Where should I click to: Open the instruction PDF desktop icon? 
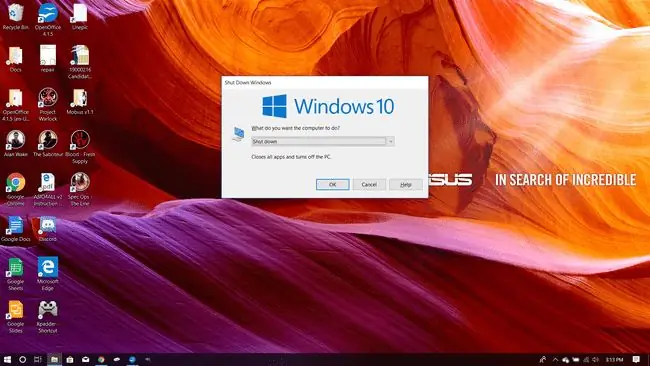pos(48,189)
